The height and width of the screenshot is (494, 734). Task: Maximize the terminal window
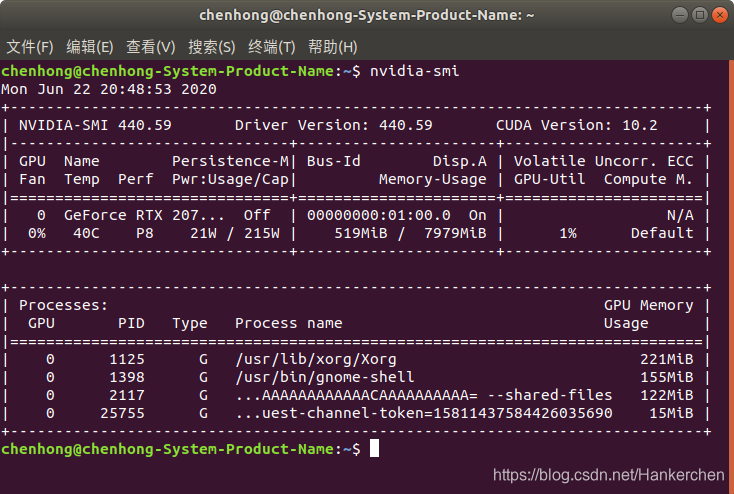pos(700,15)
